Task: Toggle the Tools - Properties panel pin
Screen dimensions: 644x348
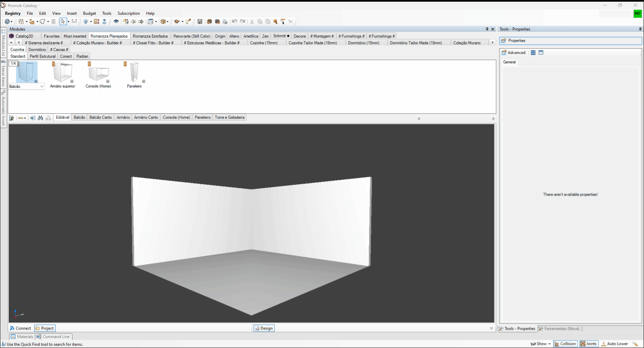Action: pyautogui.click(x=640, y=29)
